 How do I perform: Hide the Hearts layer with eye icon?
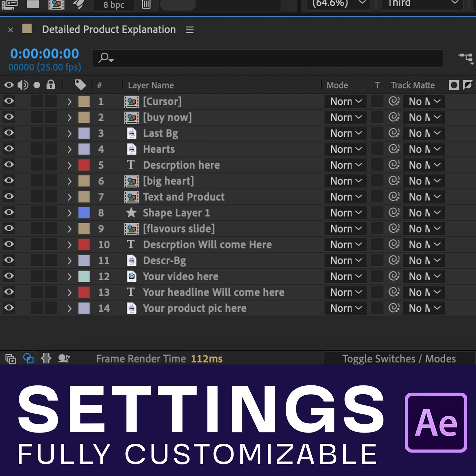(9, 149)
